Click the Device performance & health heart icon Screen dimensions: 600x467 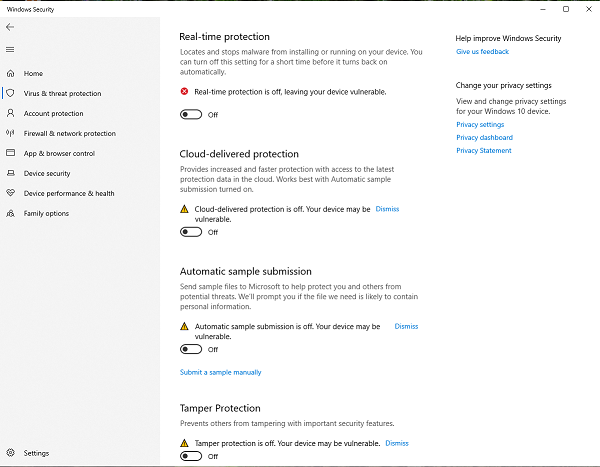[x=11, y=193]
